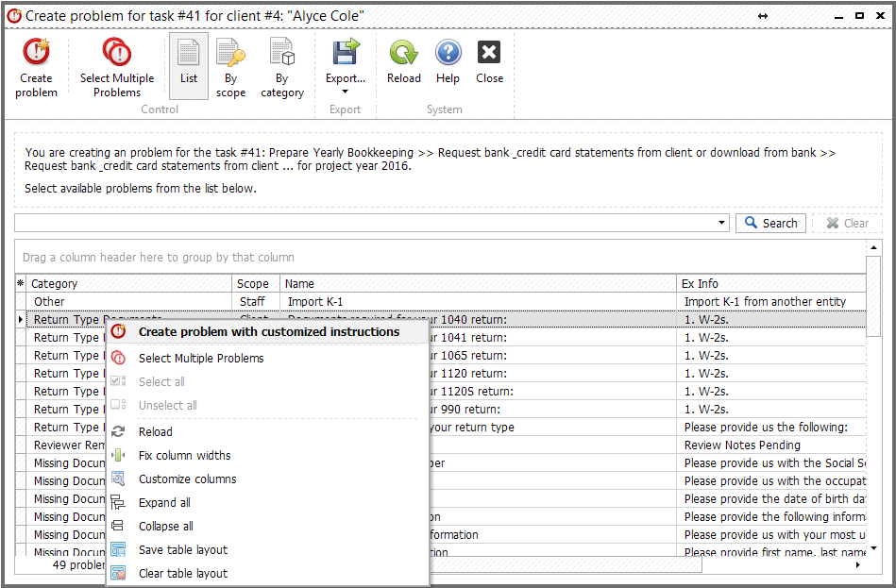Click the Close toolbar icon
The image size is (896, 588).
point(489,52)
